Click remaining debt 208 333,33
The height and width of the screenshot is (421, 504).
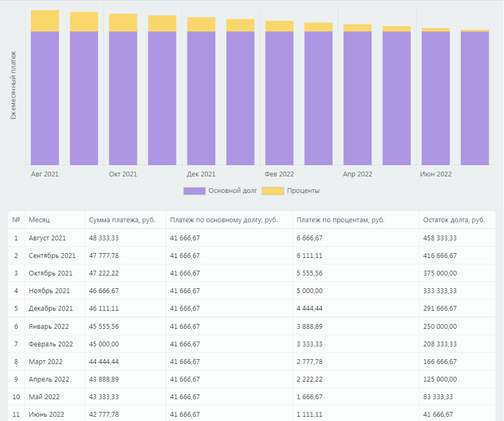point(440,344)
